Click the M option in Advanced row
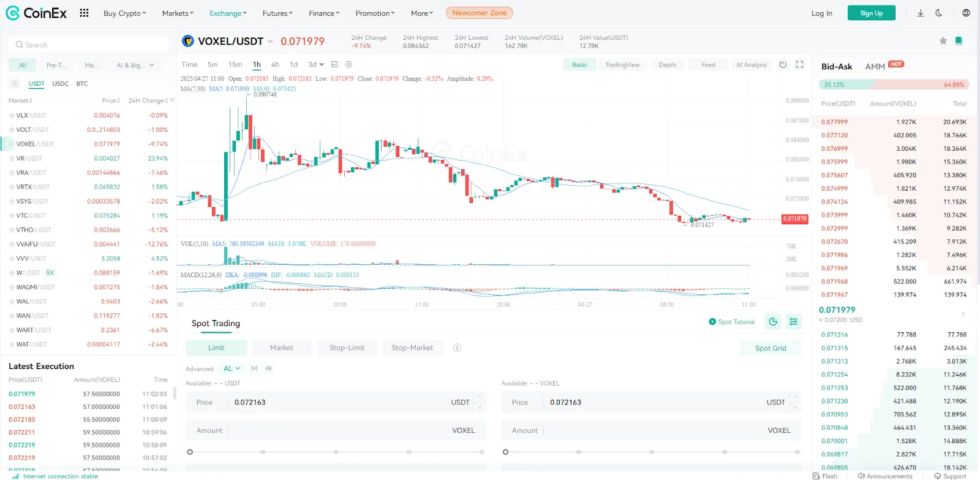980x480 pixels. (254, 368)
